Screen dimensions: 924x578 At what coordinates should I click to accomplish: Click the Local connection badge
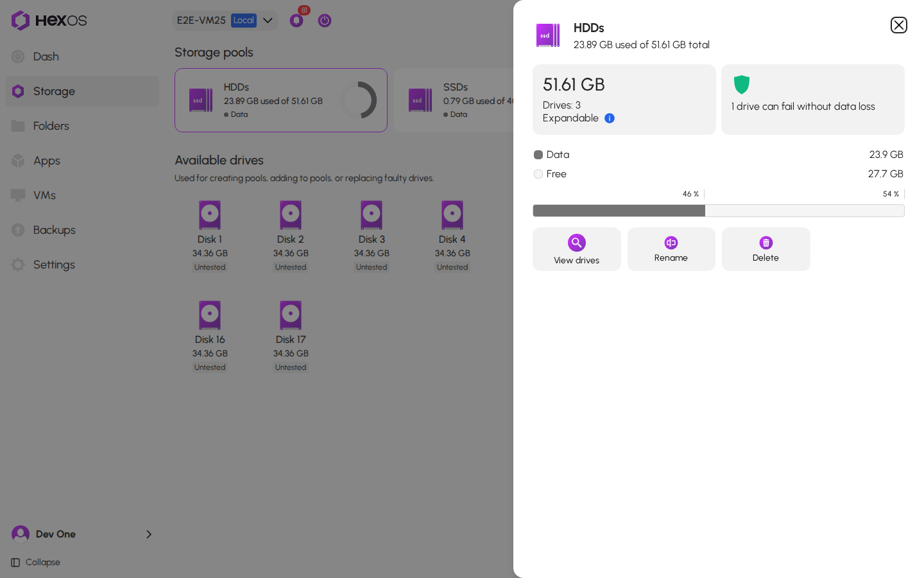pyautogui.click(x=244, y=21)
